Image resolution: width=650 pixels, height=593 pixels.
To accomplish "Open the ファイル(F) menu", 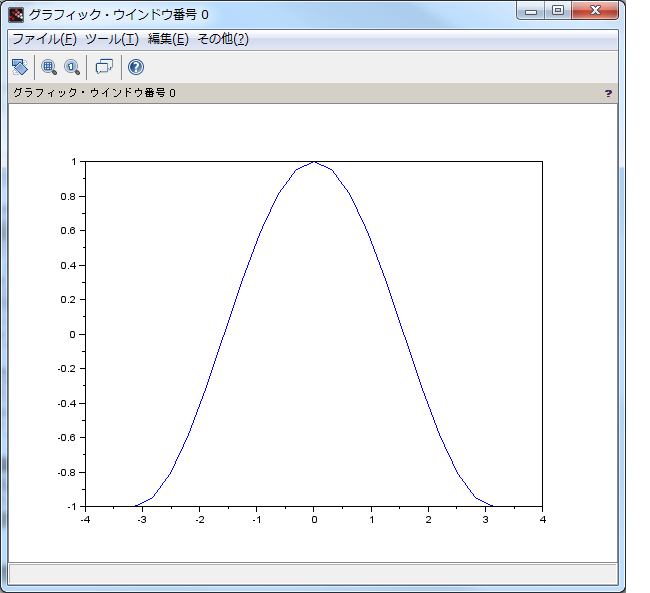I will point(44,39).
